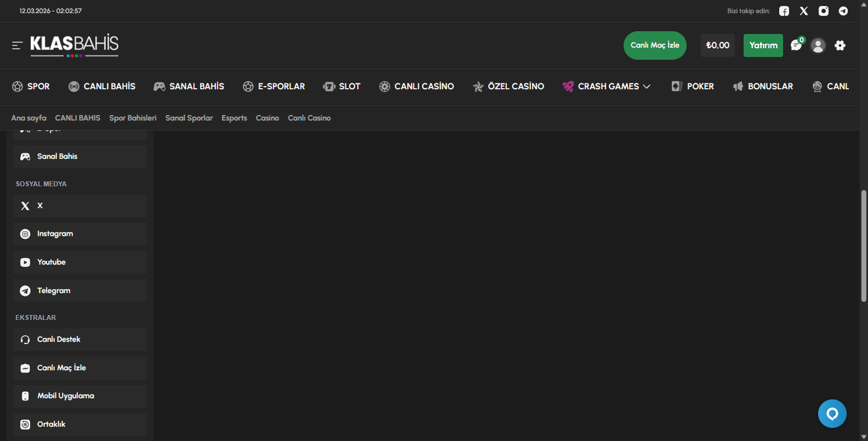The image size is (868, 441).
Task: Expand the CRASH GAMES dropdown
Action: point(607,87)
